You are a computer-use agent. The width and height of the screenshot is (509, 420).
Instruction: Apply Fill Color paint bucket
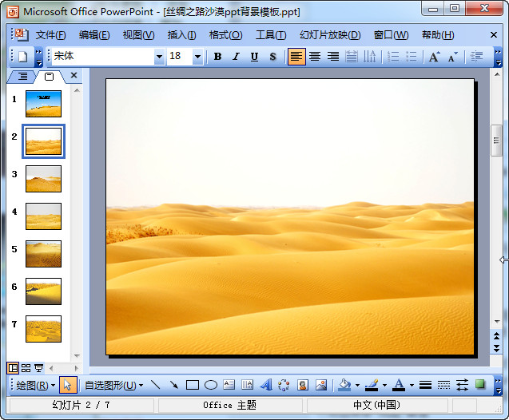tap(344, 386)
